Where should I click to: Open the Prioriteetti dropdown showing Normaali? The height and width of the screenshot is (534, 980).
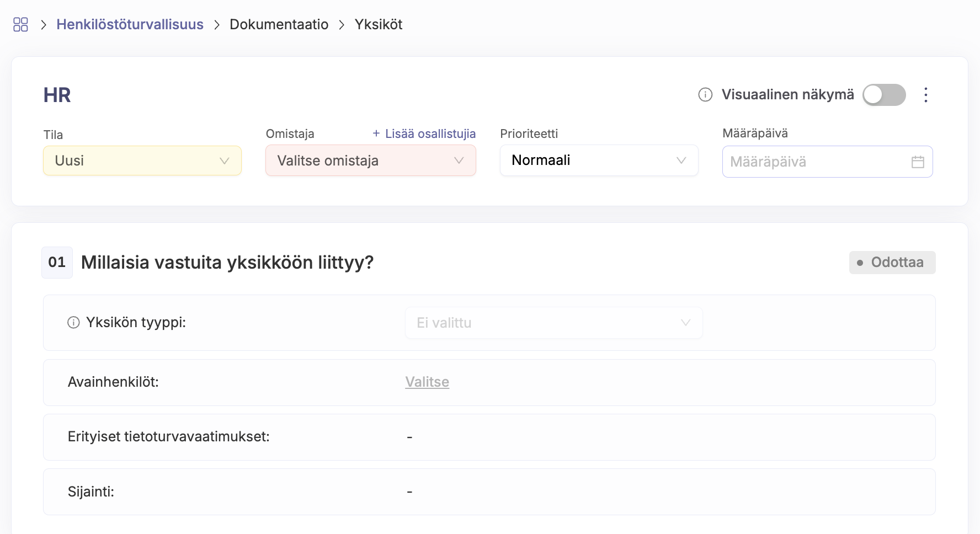[x=599, y=161]
